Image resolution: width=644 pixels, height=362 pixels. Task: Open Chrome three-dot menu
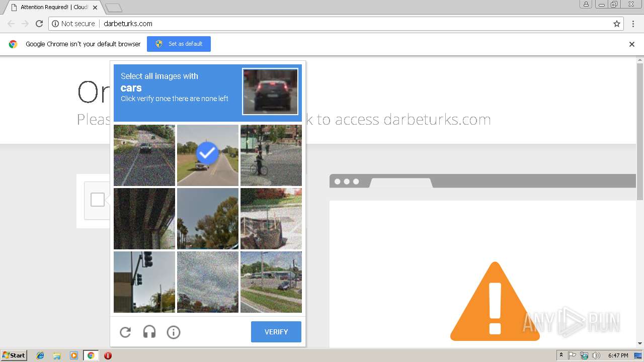[633, 24]
